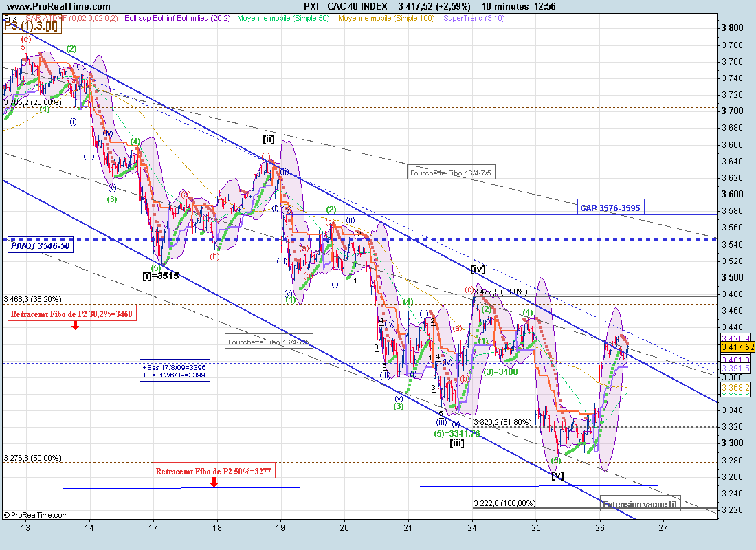756x550 pixels.
Task: Select the (5)=3341,76 wave label
Action: click(x=457, y=434)
